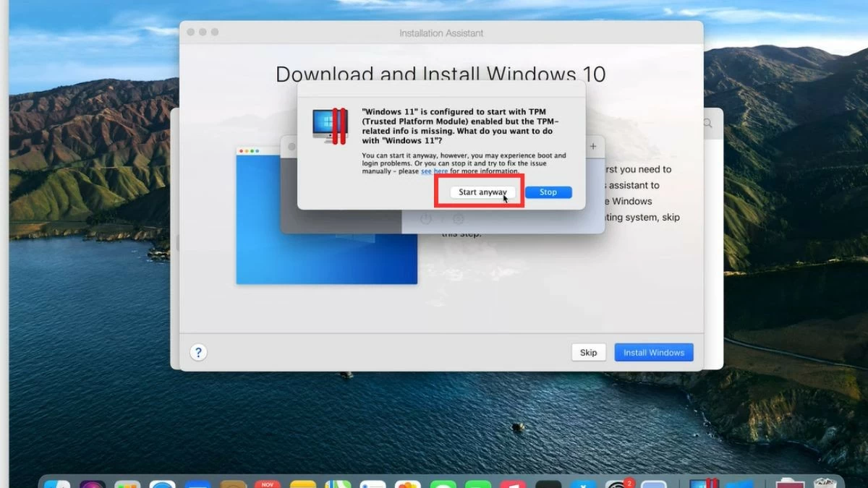Launch Photos from the Dock

[408, 484]
